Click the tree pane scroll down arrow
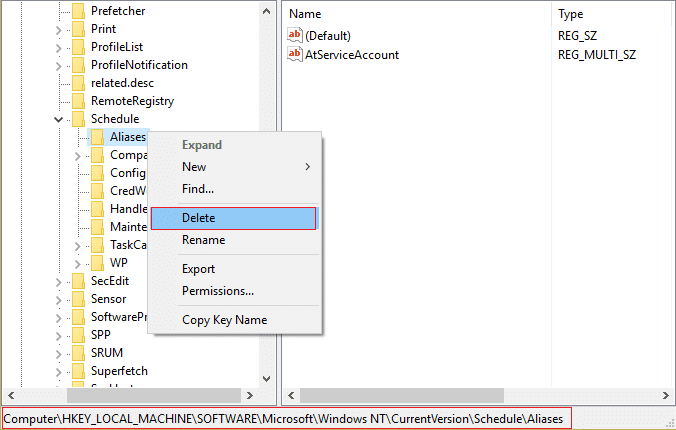This screenshot has width=676, height=430. tap(266, 379)
